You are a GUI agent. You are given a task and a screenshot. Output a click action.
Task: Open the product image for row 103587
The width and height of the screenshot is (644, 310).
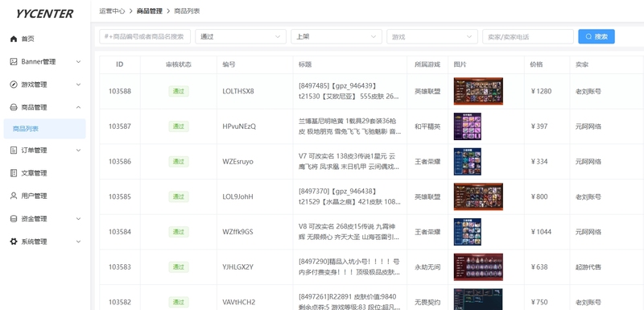[468, 126]
